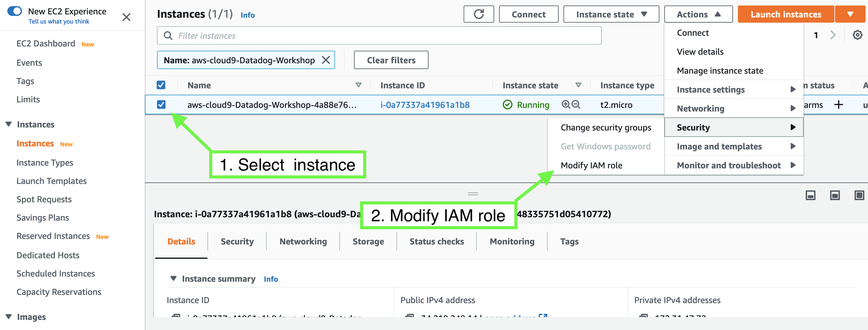Open the Instance state dropdown
The width and height of the screenshot is (868, 330).
(611, 14)
